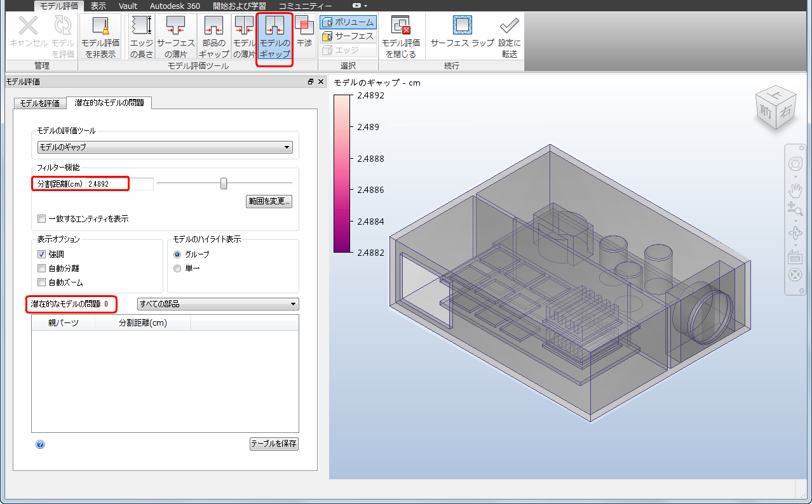This screenshot has width=812, height=504.
Task: Click the steering wheel navigation icon
Action: pos(795,164)
